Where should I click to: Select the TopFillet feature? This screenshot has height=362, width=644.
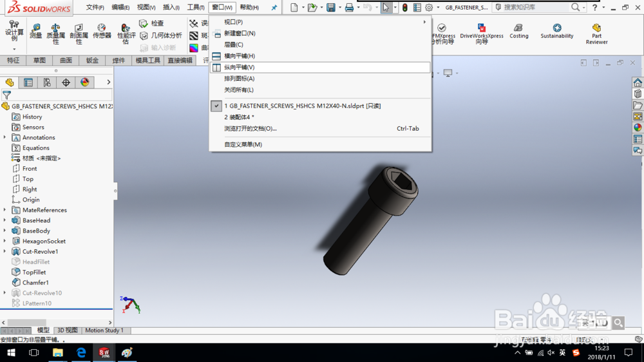click(x=34, y=272)
